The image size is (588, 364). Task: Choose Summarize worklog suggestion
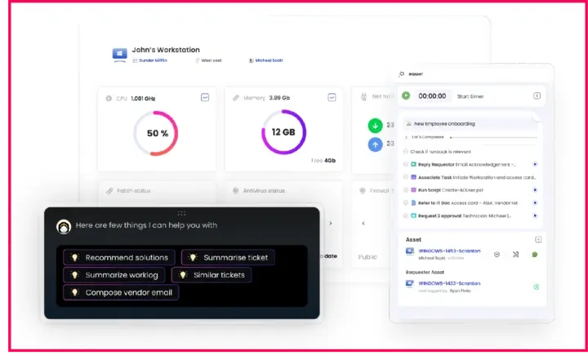click(114, 275)
